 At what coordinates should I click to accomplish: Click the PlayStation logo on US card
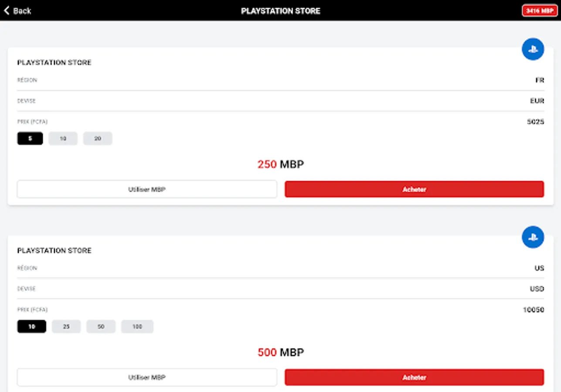tap(533, 237)
